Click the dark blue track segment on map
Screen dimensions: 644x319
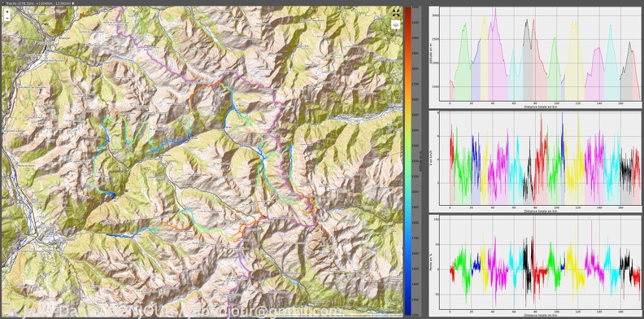pos(119,235)
